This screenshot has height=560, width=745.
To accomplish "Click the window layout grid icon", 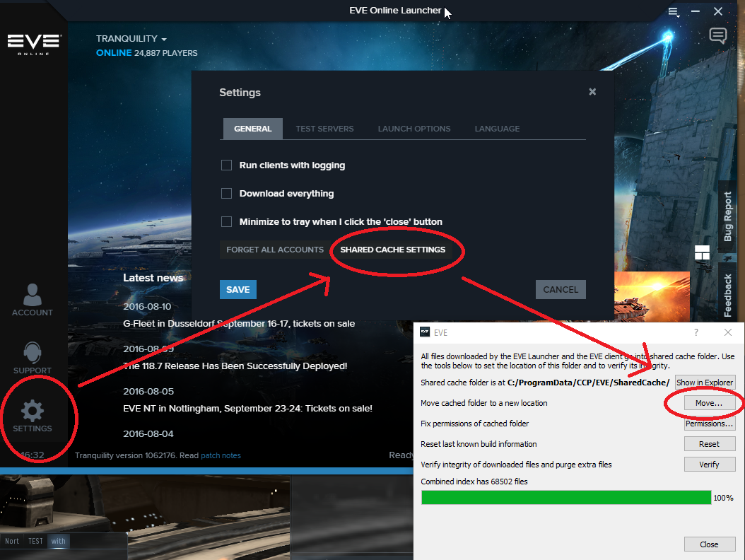I will (x=702, y=252).
